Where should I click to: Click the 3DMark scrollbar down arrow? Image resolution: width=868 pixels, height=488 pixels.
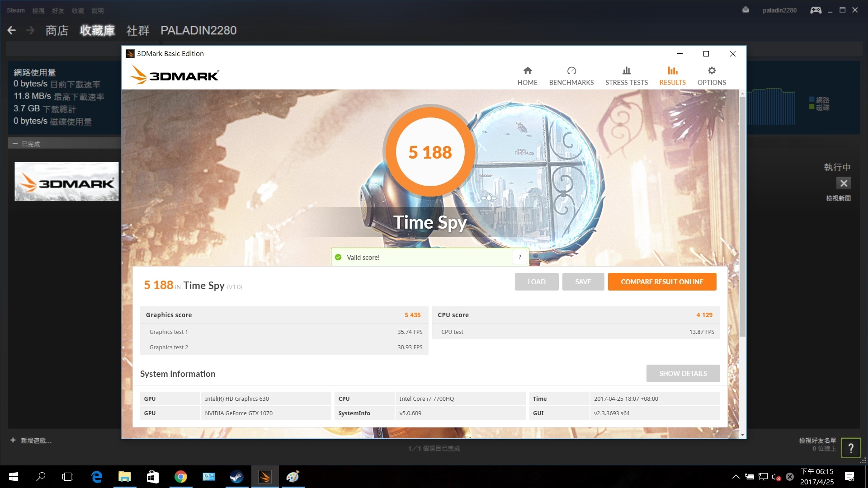pos(742,434)
